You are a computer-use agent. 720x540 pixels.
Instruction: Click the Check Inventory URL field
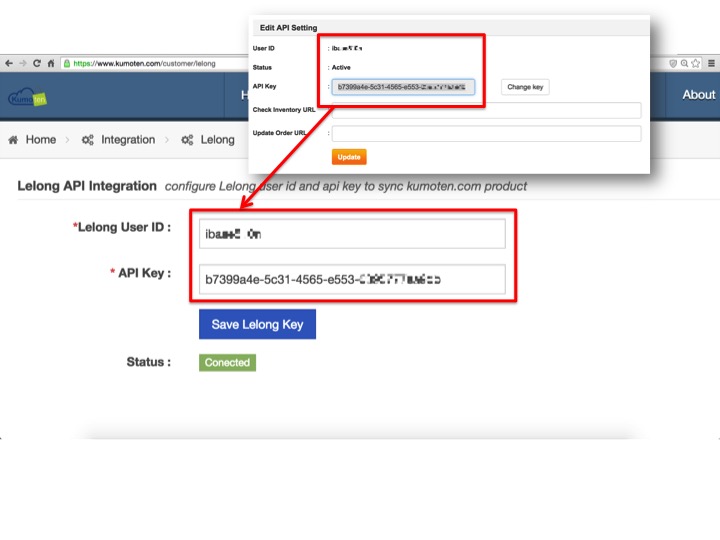pyautogui.click(x=486, y=110)
